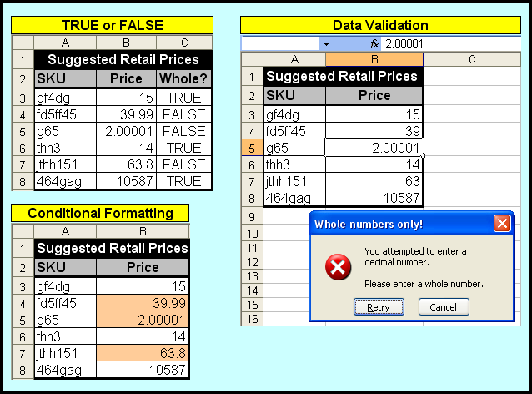
Task: Click price 14 in TRUE or FALSE table
Action: pos(126,148)
